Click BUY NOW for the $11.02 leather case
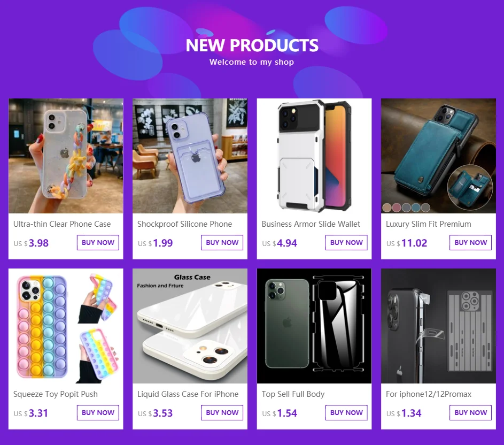Screen dimensions: 504x445 (x=470, y=243)
